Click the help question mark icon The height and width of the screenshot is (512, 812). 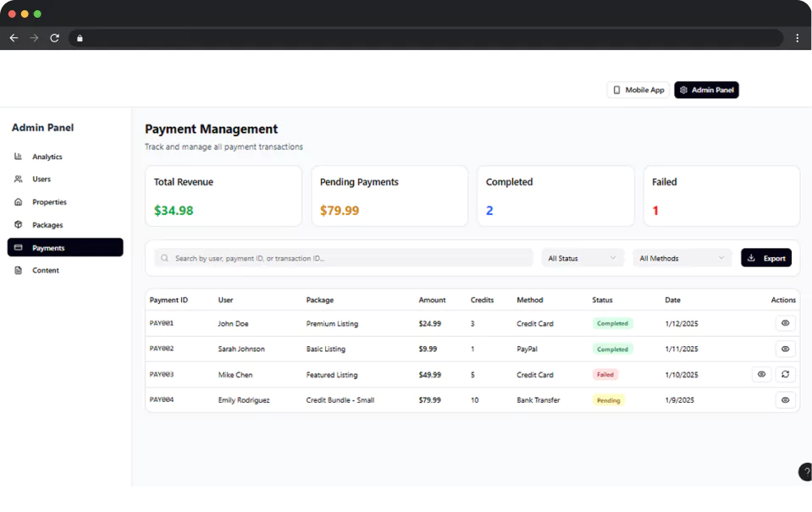click(x=805, y=472)
